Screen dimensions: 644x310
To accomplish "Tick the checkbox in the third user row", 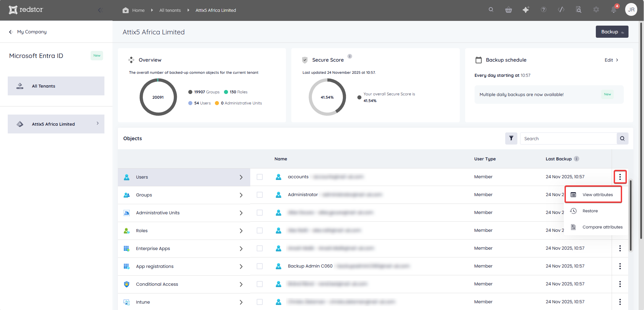I will pyautogui.click(x=260, y=213).
